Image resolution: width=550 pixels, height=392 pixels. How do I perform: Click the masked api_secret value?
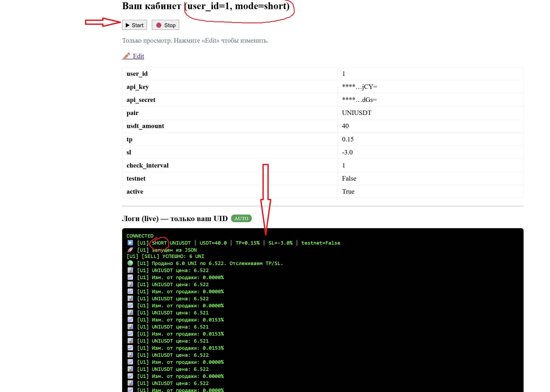point(359,100)
